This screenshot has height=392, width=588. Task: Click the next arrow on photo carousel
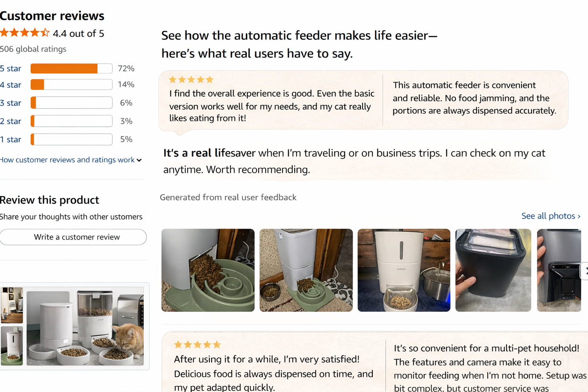pyautogui.click(x=585, y=270)
